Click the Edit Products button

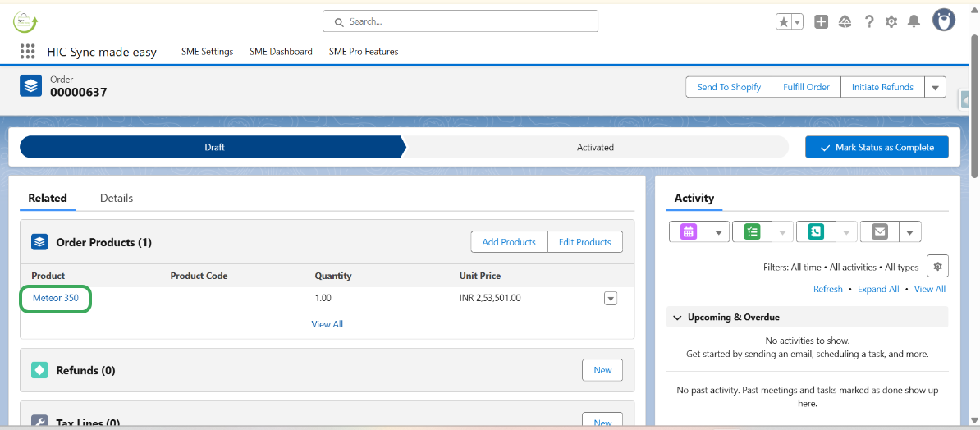(x=585, y=242)
